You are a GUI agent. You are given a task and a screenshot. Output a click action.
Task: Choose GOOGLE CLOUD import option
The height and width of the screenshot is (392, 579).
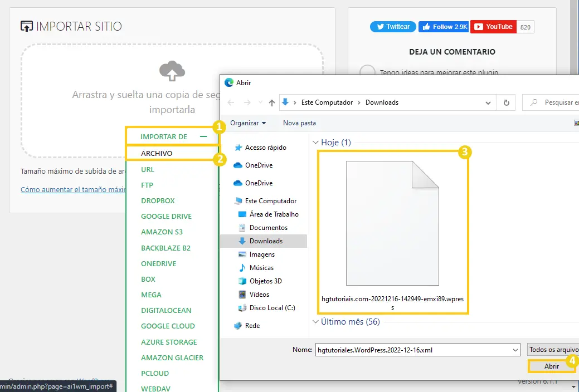[168, 326]
